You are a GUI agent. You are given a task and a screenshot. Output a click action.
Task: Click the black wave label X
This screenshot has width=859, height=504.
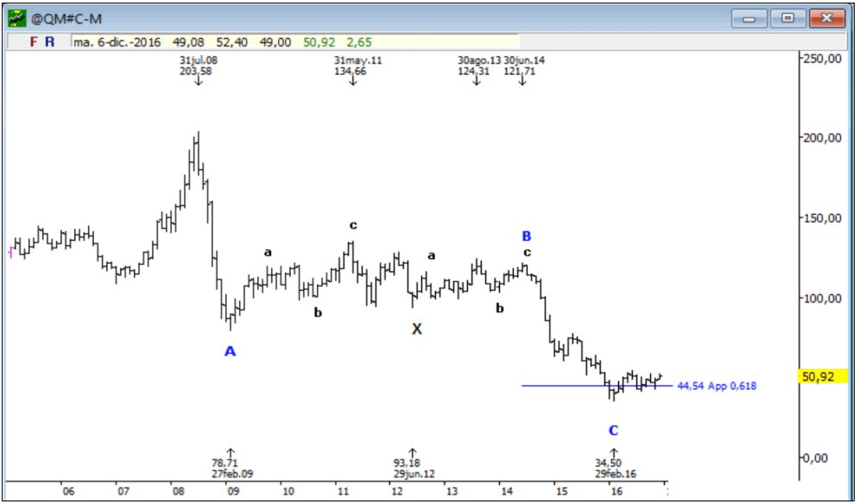click(417, 329)
